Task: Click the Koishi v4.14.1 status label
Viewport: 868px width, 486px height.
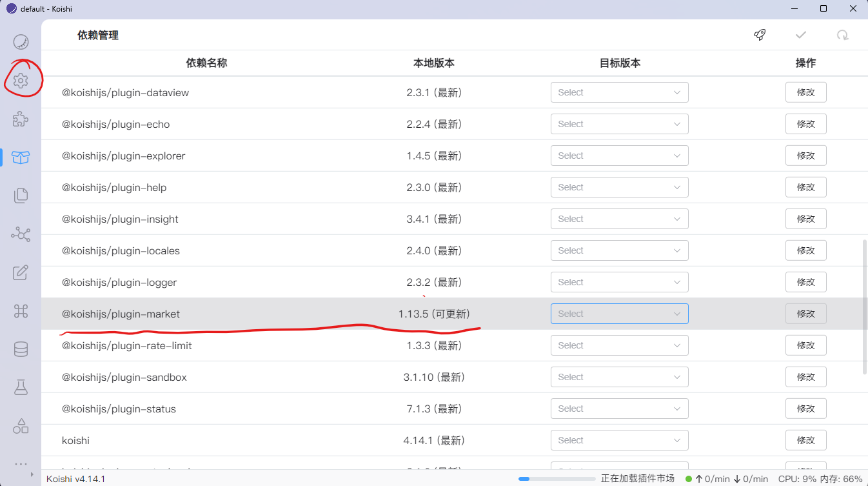Action: pyautogui.click(x=76, y=478)
